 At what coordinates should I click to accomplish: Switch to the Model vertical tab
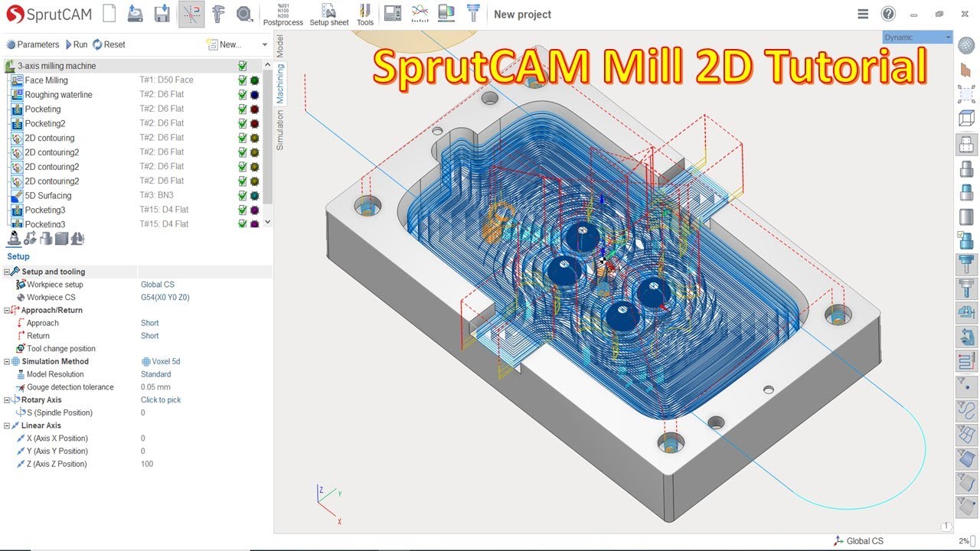[x=279, y=46]
